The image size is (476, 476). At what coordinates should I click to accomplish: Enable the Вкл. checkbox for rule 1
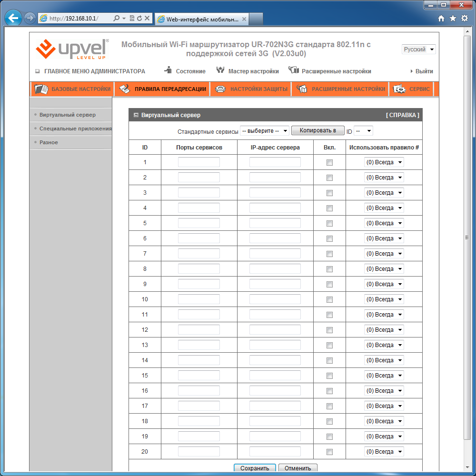coord(329,163)
